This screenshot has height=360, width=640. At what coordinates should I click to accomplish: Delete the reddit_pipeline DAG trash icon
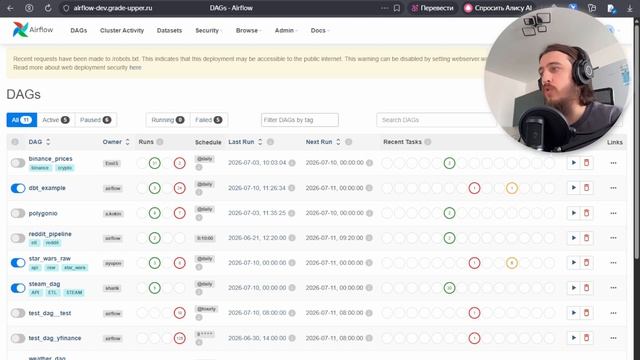(587, 238)
